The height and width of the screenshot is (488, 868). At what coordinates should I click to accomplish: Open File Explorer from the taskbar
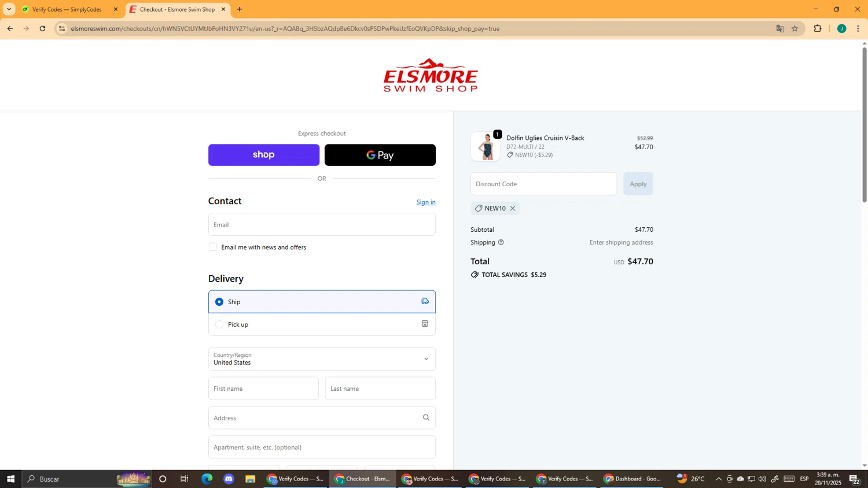[251, 479]
